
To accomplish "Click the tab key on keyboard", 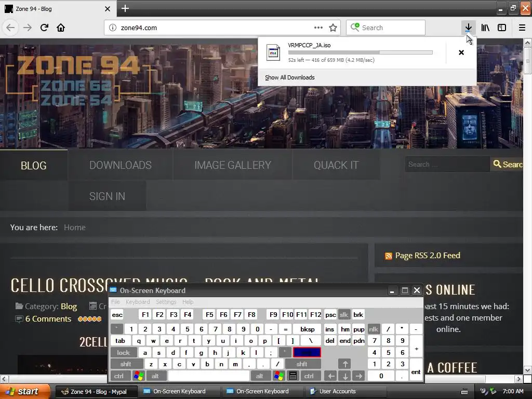I will click(120, 341).
